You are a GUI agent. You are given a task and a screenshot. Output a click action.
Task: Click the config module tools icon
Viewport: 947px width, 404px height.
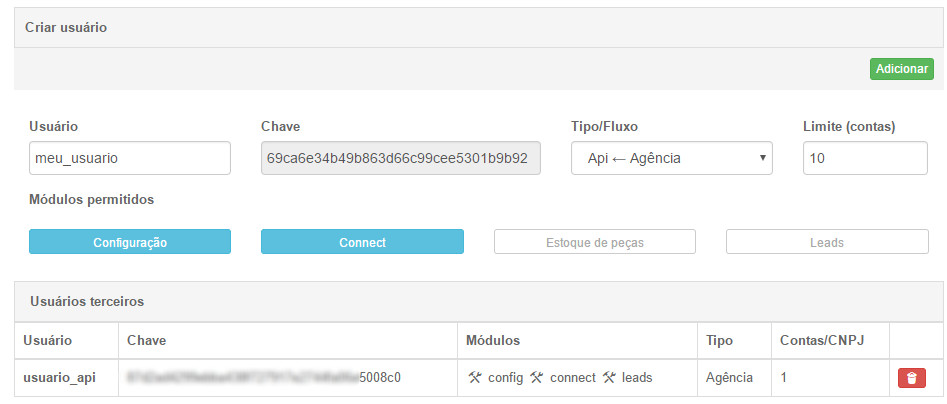pyautogui.click(x=474, y=377)
